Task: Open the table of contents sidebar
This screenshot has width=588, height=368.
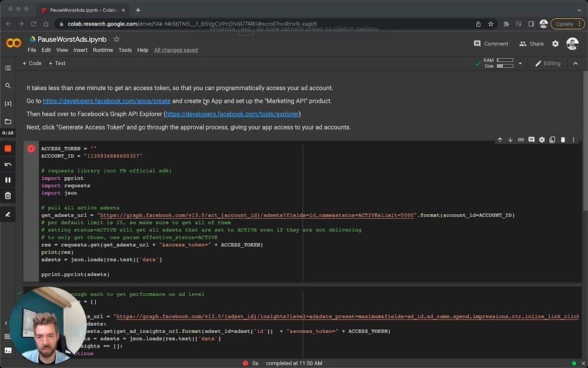Action: [x=8, y=68]
